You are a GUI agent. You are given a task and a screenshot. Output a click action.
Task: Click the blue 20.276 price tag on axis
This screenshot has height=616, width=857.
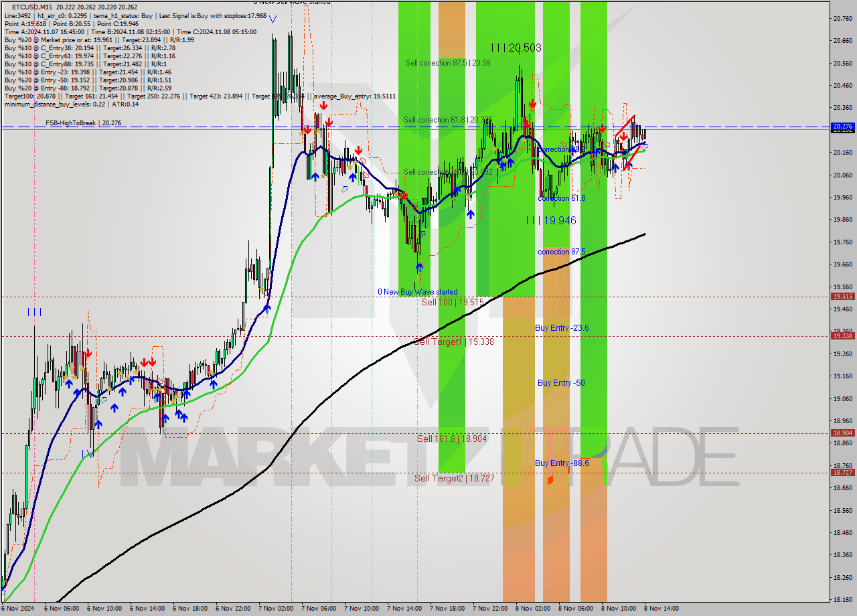click(842, 126)
